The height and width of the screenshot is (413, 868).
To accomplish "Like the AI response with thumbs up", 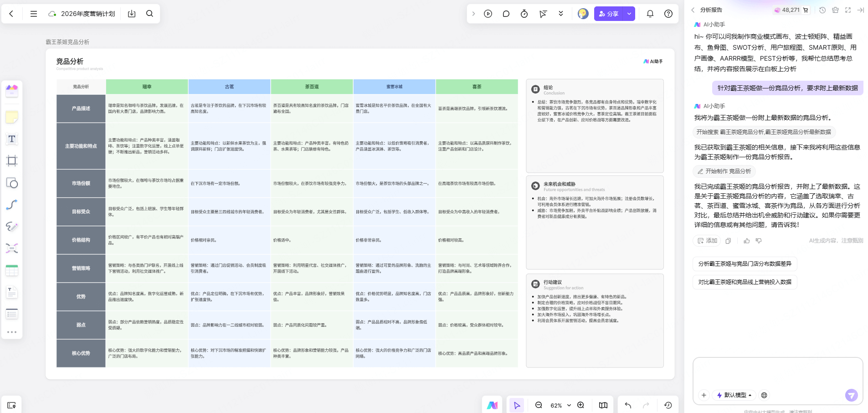I will (x=746, y=241).
